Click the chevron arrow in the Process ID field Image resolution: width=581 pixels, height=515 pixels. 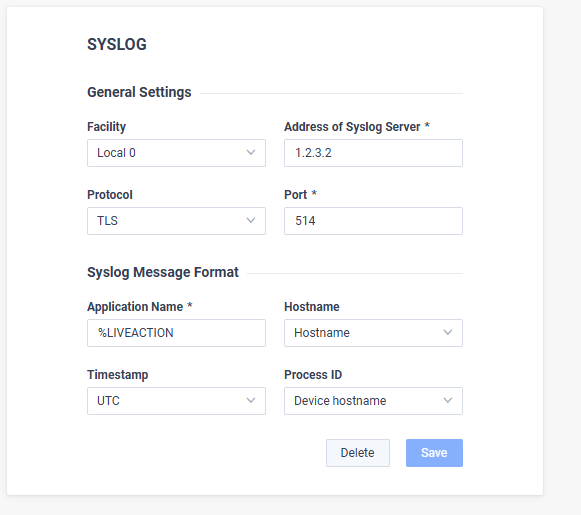tap(448, 401)
